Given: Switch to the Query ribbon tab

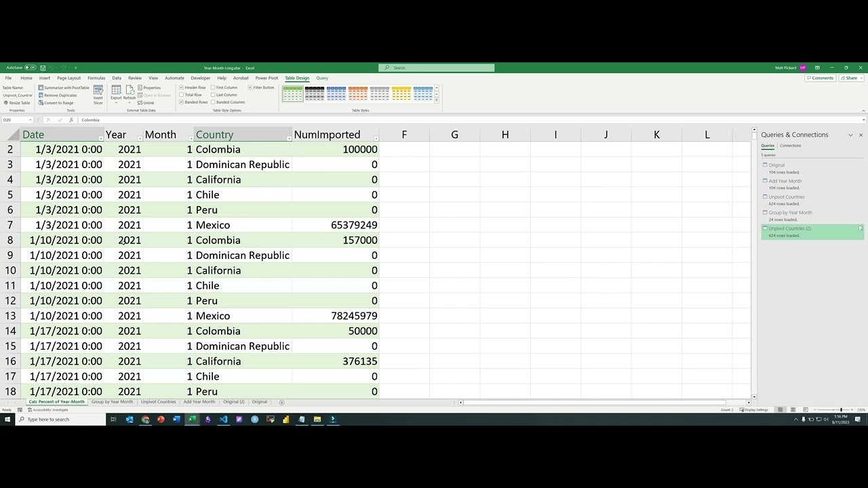Looking at the screenshot, I should click(322, 78).
